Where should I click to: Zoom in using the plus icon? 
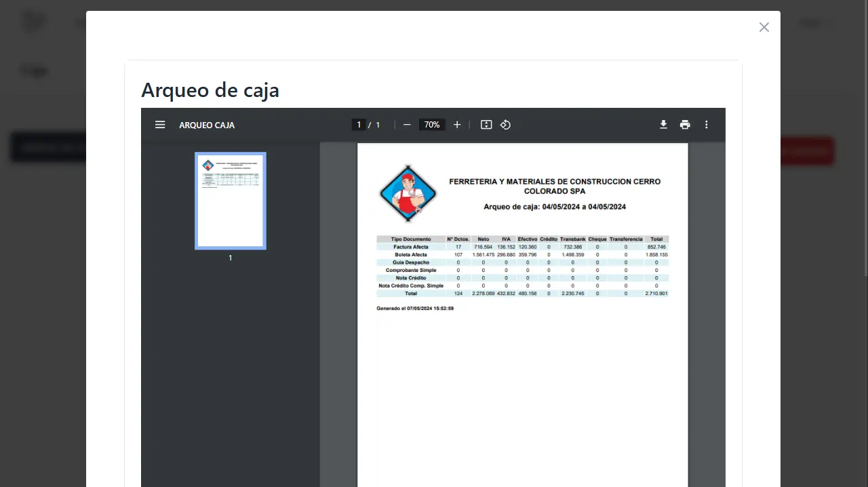(457, 125)
